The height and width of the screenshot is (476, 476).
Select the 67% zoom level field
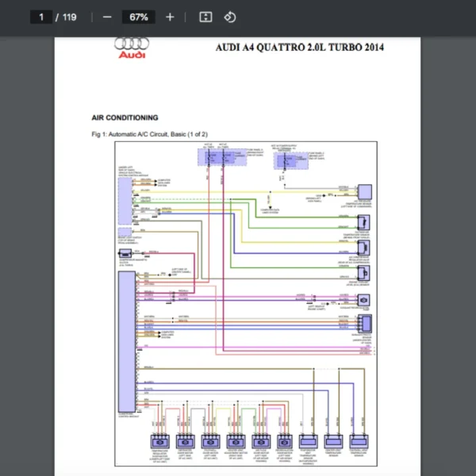pos(139,17)
